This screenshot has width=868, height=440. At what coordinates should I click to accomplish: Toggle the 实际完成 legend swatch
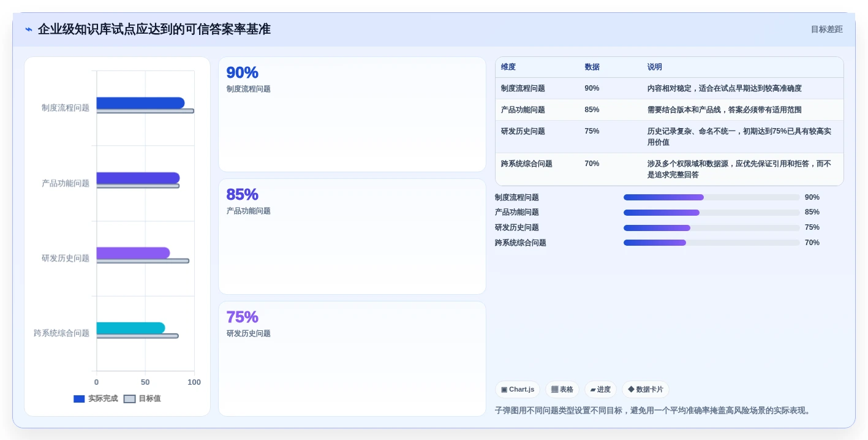[x=79, y=399]
